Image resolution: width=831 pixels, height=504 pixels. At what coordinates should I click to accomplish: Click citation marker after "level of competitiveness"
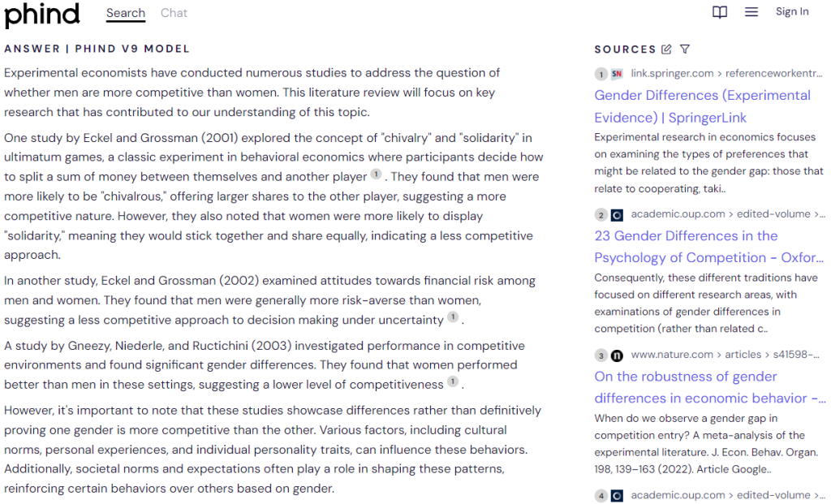pos(453,381)
